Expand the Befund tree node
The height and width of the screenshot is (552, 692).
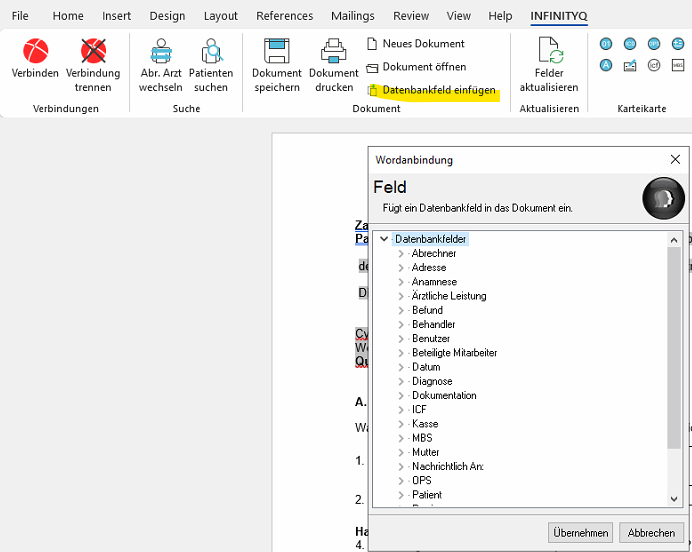coord(401,311)
